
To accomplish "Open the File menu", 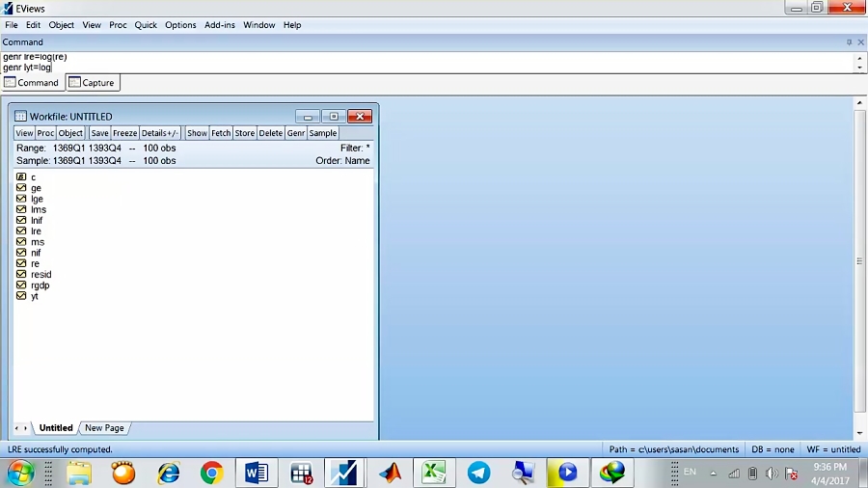I will coord(11,25).
